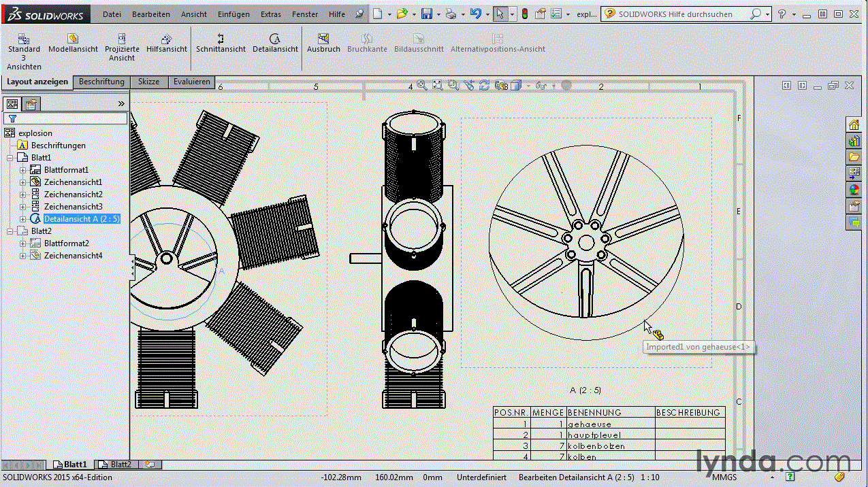Open the options icon in title toolbar
Screen dimensions: 868x487
(x=556, y=14)
